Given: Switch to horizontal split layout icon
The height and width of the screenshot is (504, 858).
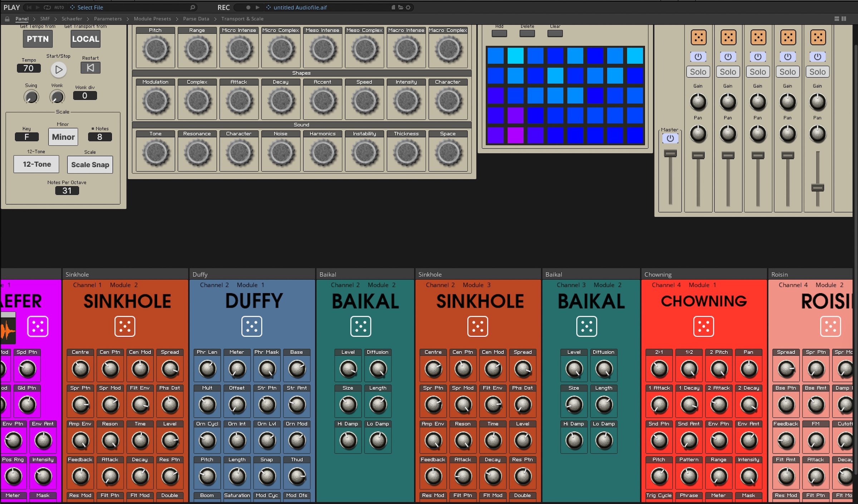Looking at the screenshot, I should [837, 19].
